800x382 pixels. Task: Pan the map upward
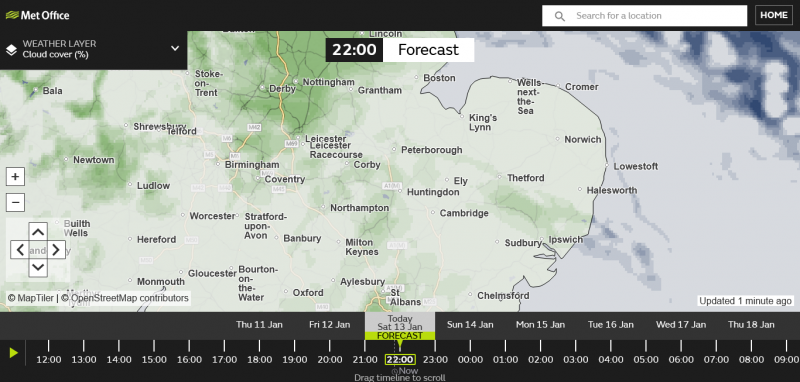click(x=38, y=232)
